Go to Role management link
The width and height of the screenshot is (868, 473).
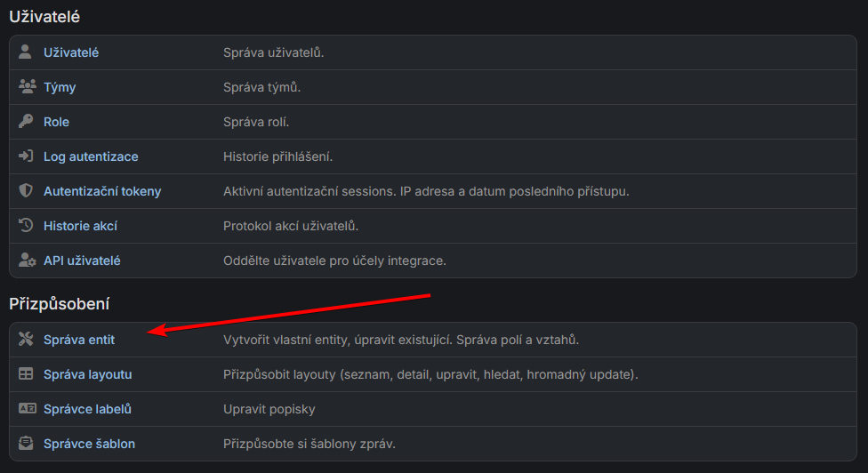coord(56,122)
